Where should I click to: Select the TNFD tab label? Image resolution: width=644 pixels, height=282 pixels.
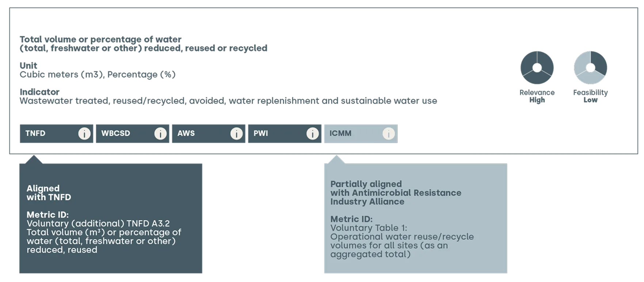point(35,133)
